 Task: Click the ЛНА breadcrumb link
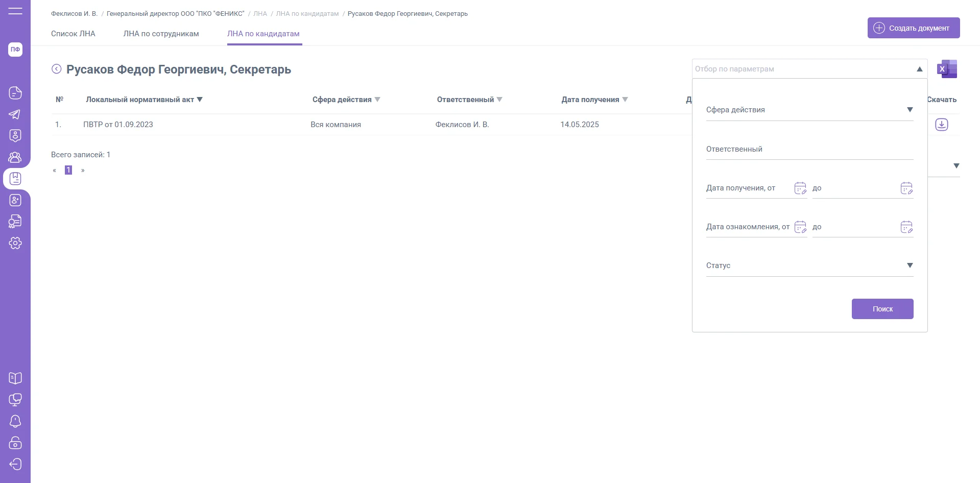tap(260, 14)
